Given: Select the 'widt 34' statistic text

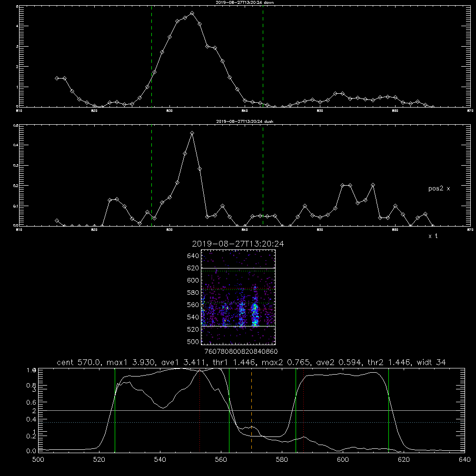Looking at the screenshot, I should (431, 362).
